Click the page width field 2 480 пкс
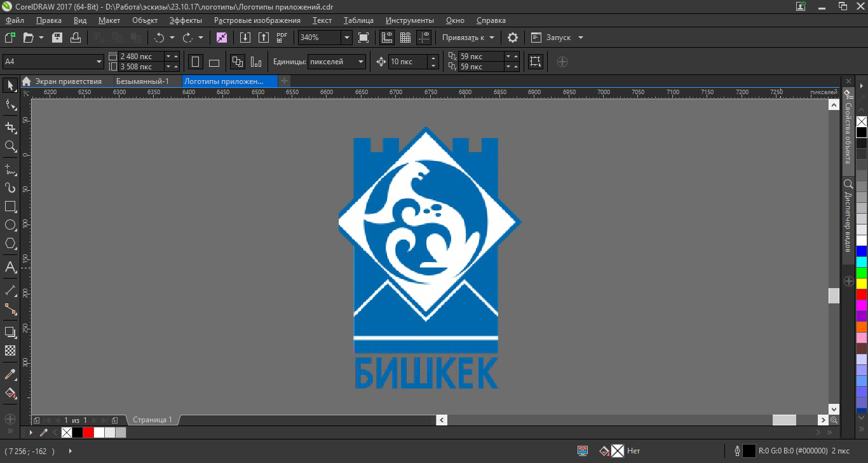 pos(141,57)
